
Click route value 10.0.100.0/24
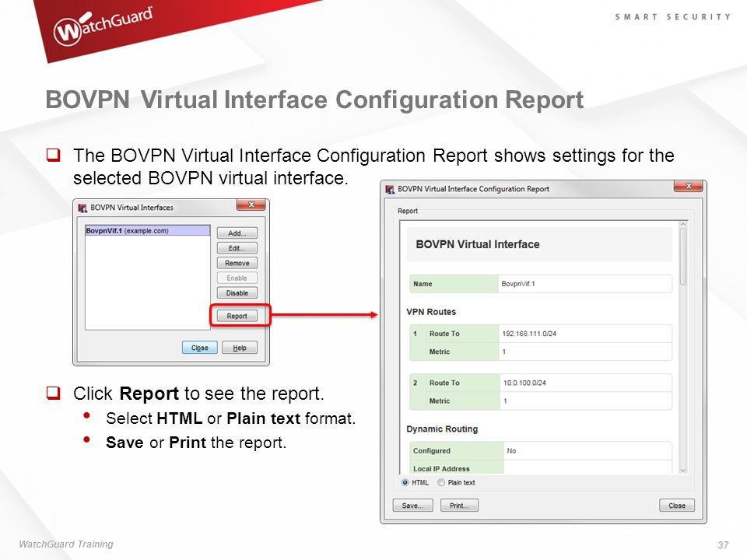tap(524, 383)
